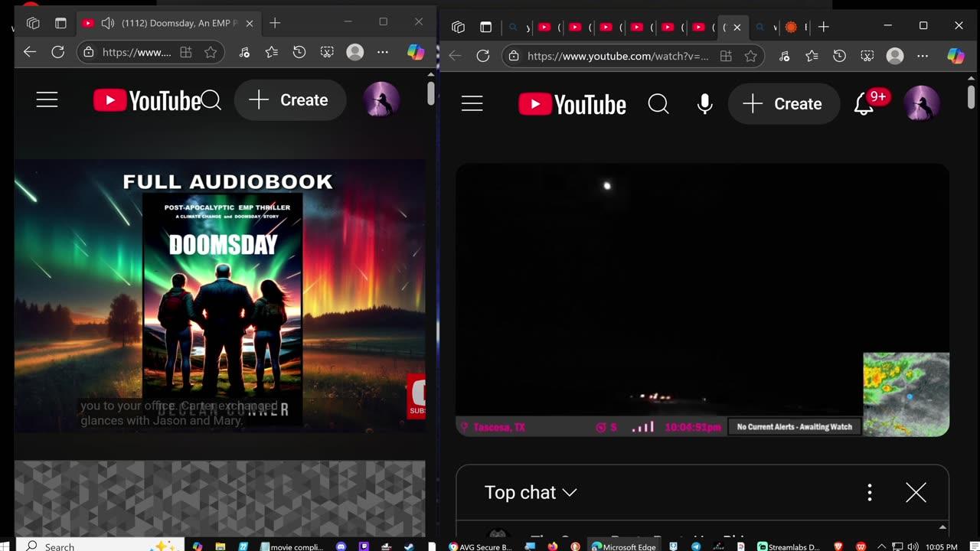View site information lock icon in right window
980x551 pixels.
tap(514, 56)
